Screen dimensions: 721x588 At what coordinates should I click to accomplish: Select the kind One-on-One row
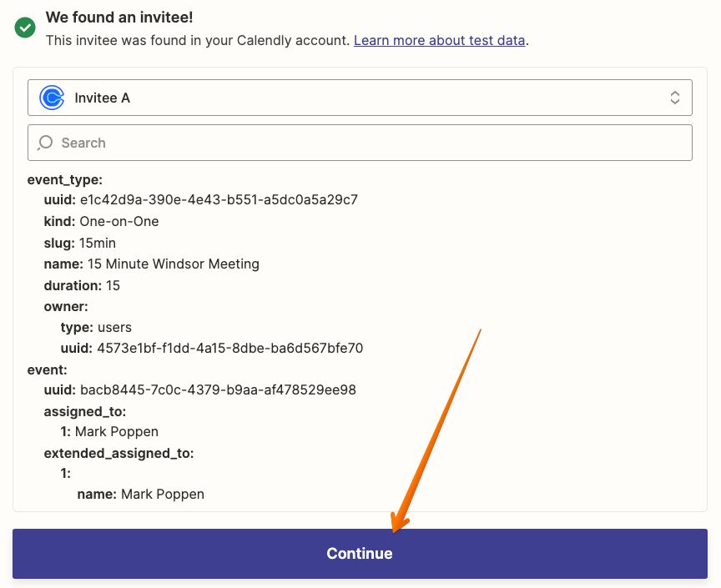tap(101, 222)
